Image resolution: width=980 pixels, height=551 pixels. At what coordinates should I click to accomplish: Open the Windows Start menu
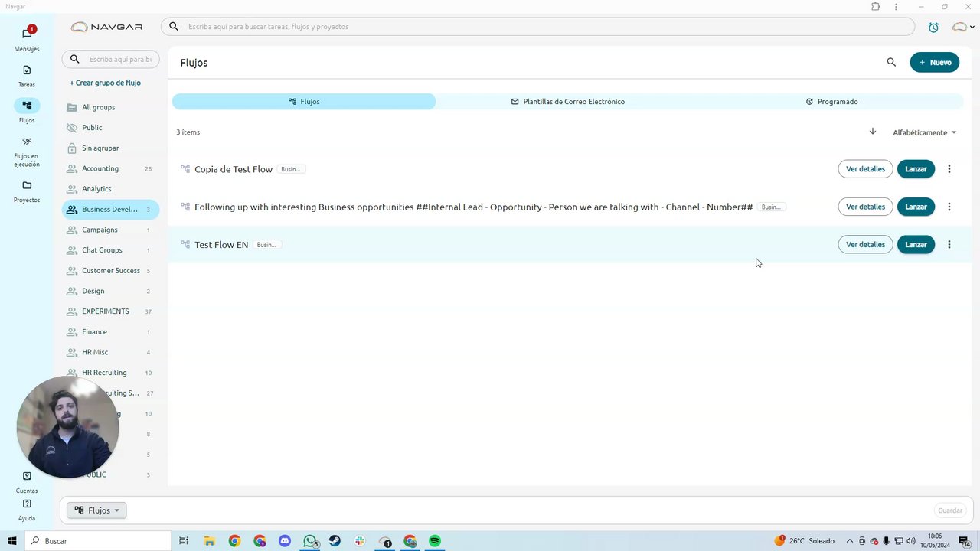tap(12, 541)
